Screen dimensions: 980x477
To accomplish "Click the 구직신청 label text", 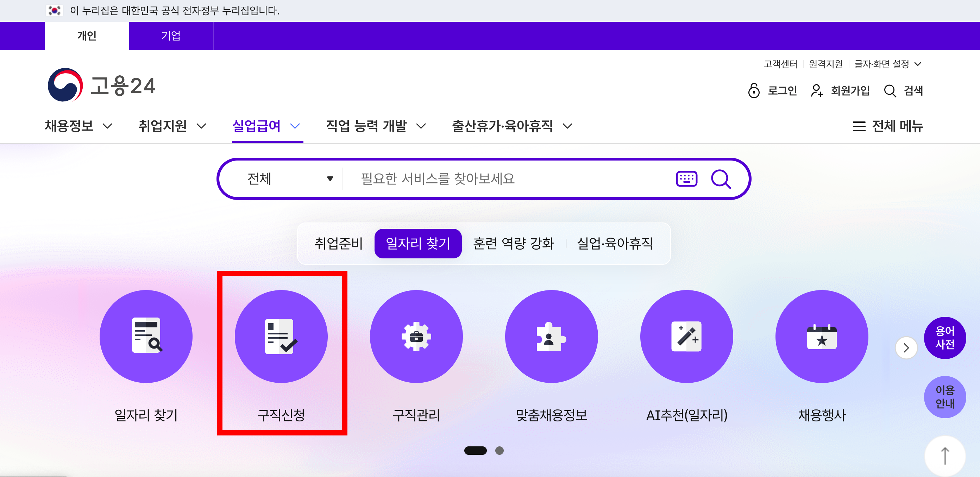I will [x=281, y=415].
